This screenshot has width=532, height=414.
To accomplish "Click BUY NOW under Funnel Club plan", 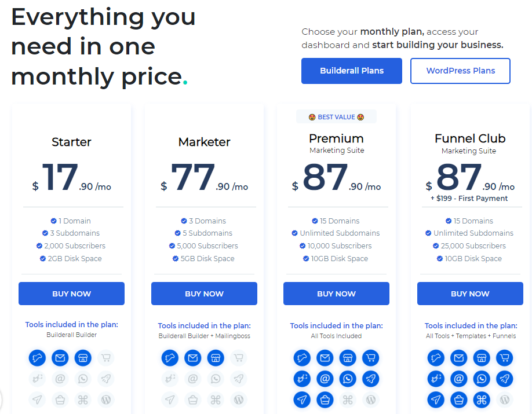I will coord(470,294).
